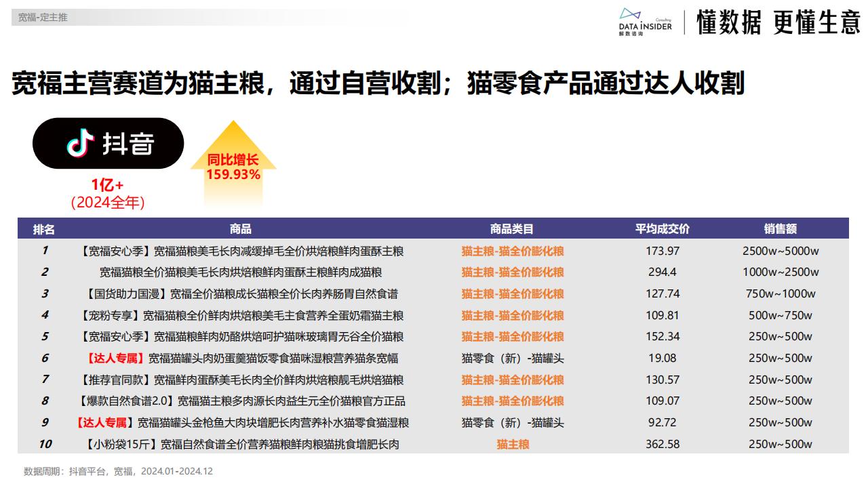
Task: Click price value 362.58
Action: [663, 444]
